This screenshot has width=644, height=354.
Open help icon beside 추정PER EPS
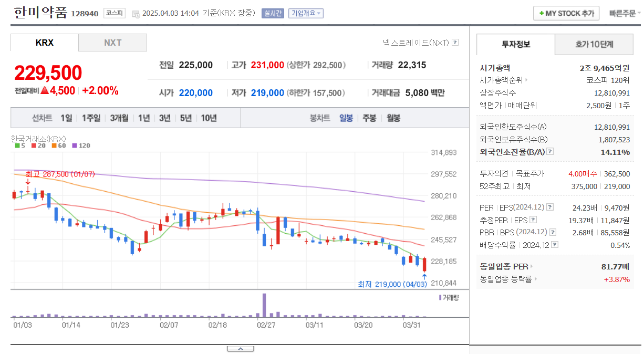click(x=533, y=220)
